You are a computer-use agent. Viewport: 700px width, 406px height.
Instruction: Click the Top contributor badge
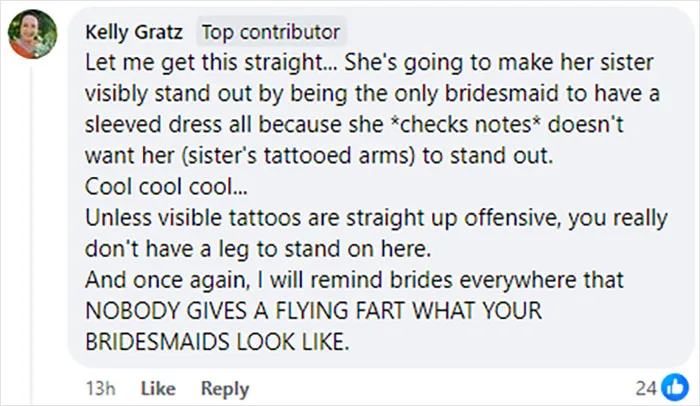coord(271,32)
